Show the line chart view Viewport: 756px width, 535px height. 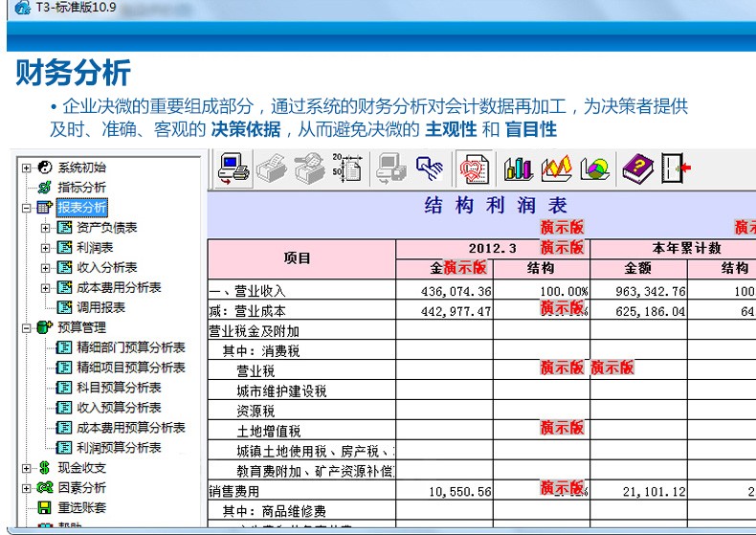(x=556, y=169)
